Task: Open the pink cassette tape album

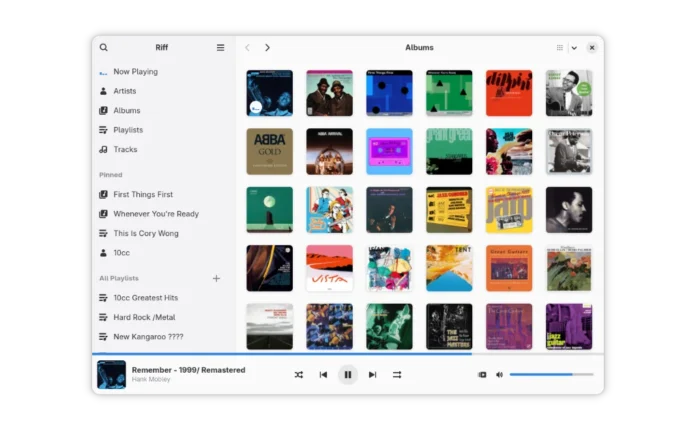Action: 389,151
